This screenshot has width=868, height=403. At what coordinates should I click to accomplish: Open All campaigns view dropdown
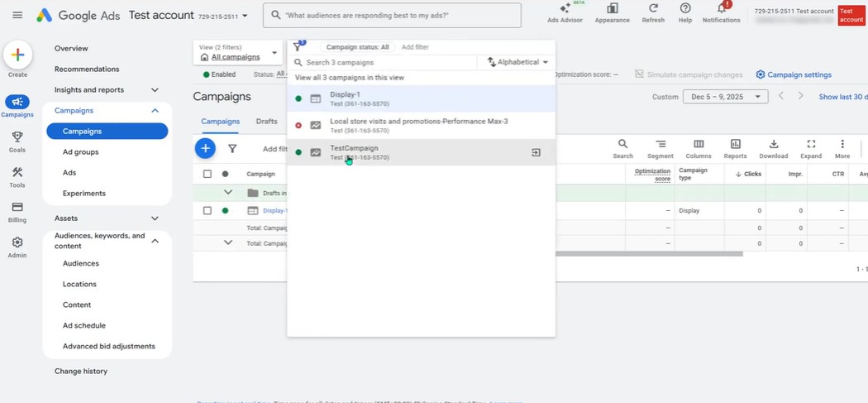[x=237, y=53]
